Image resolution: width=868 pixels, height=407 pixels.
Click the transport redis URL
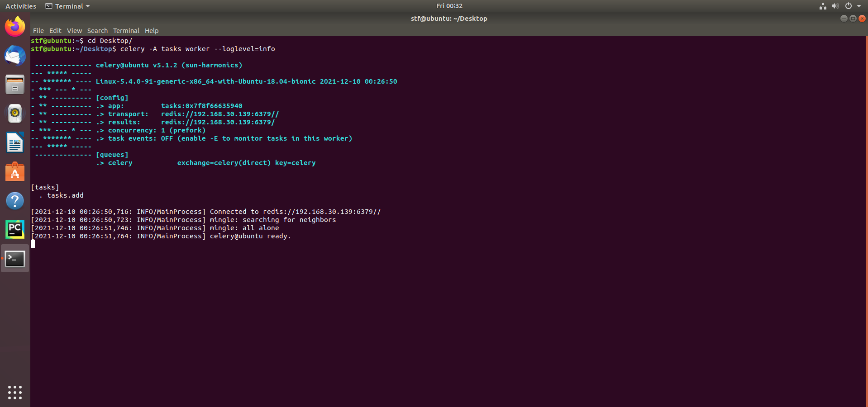click(x=220, y=114)
